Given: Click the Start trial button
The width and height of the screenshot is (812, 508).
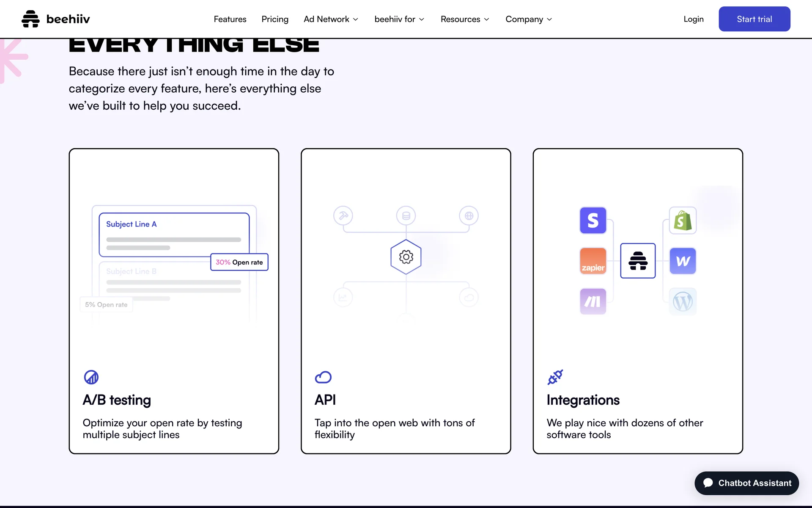Looking at the screenshot, I should point(754,19).
